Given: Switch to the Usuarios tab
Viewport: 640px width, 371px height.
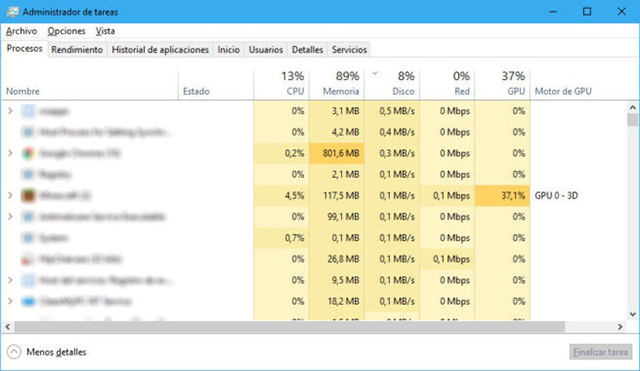Looking at the screenshot, I should (x=266, y=50).
